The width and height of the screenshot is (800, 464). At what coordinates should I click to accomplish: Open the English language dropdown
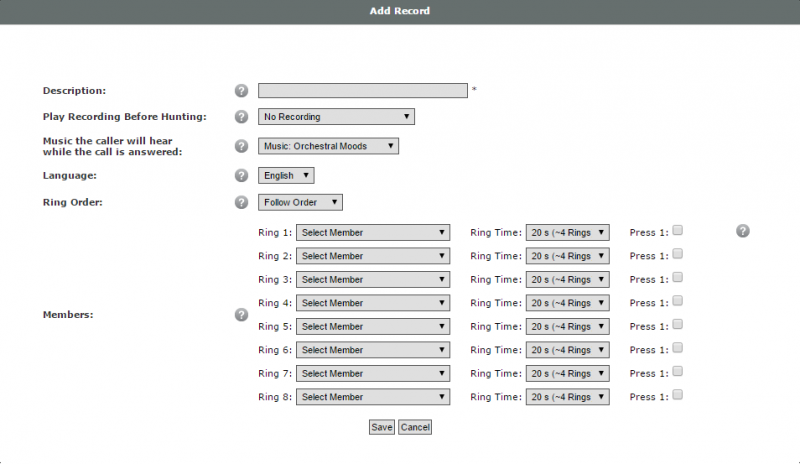tap(286, 176)
